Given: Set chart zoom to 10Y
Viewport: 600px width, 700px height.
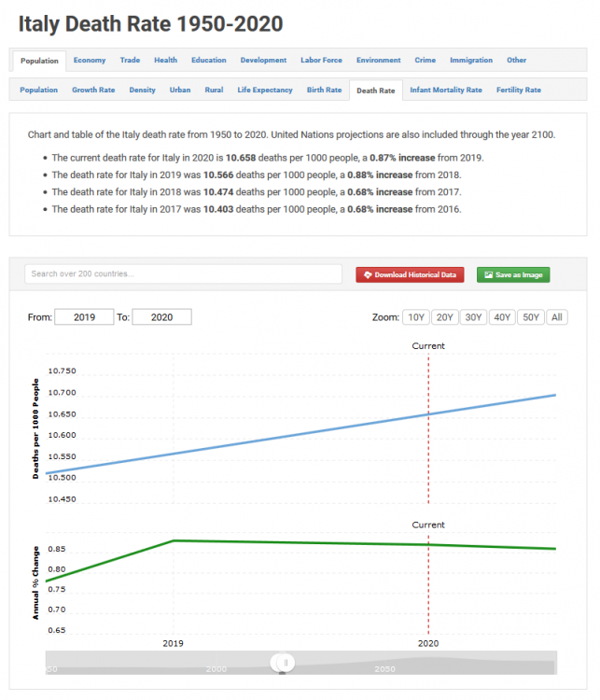Looking at the screenshot, I should pos(415,317).
